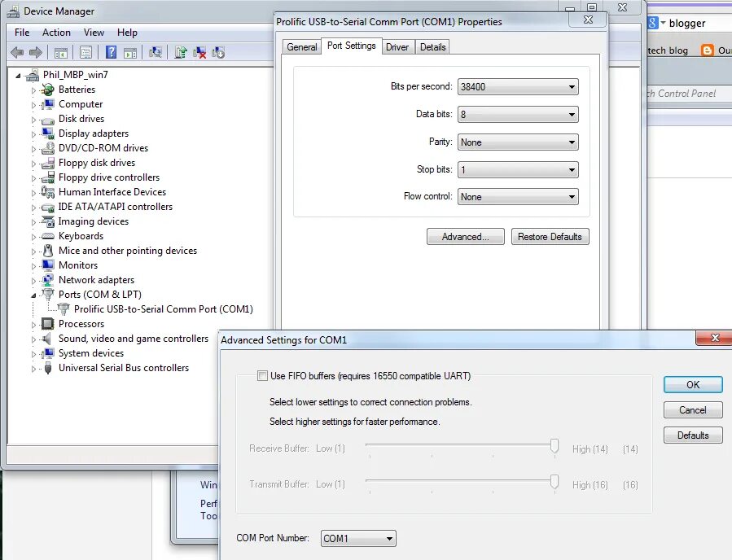
Task: Click the Disable device toolbar icon
Action: (x=218, y=52)
